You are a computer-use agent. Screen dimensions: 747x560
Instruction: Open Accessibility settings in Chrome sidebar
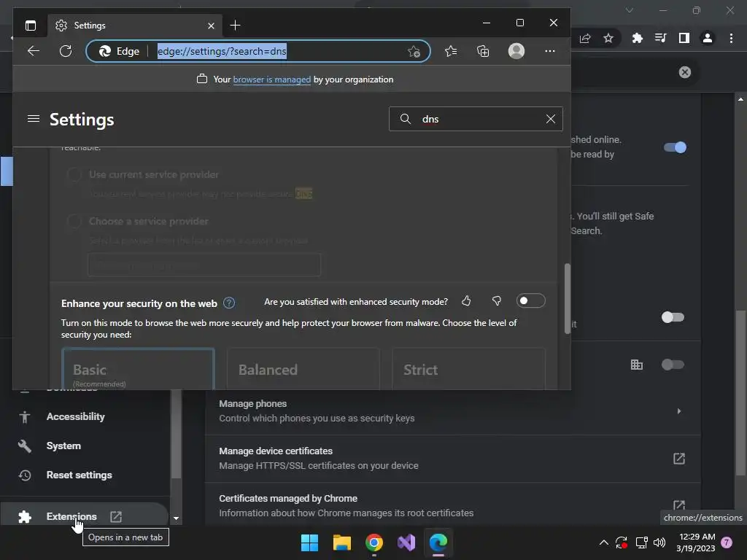pos(75,416)
